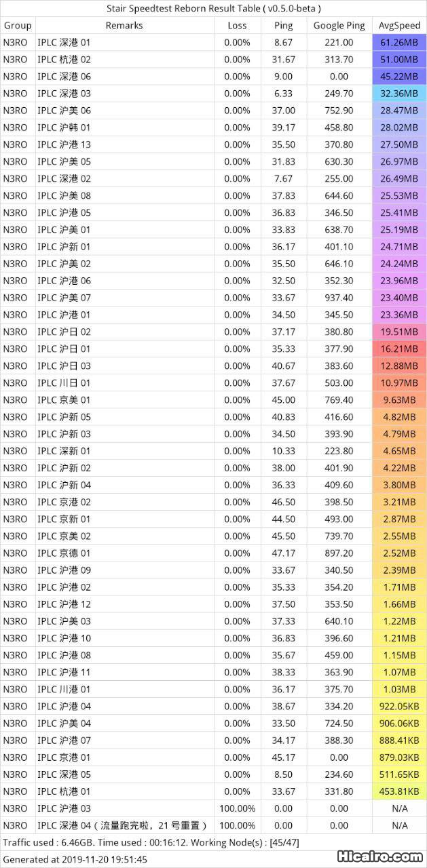Image resolution: width=427 pixels, height=868 pixels.
Task: Click the Stair Speedtest Reborn title
Action: (x=213, y=9)
